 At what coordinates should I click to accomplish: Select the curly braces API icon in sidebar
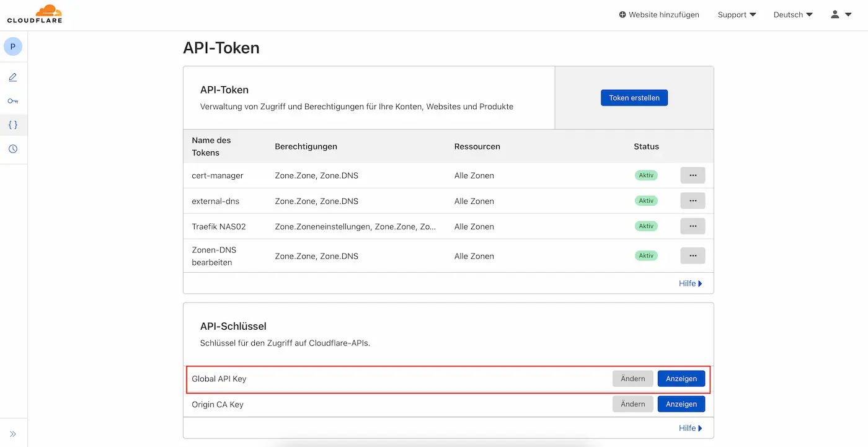tap(13, 125)
